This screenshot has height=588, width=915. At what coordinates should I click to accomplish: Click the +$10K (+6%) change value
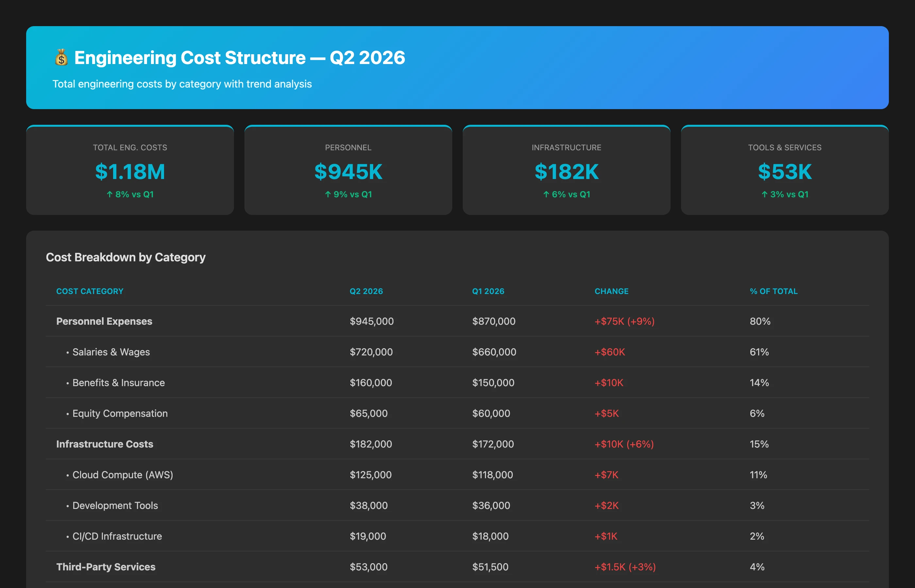(x=624, y=444)
